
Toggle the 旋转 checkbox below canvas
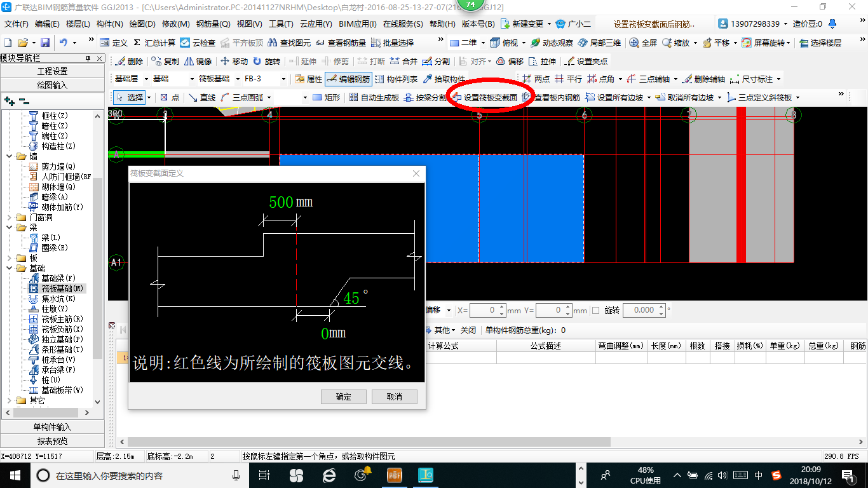pyautogui.click(x=595, y=311)
